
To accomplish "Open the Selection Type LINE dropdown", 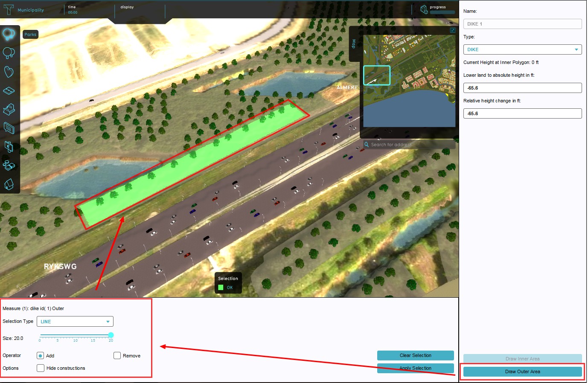I will [75, 322].
